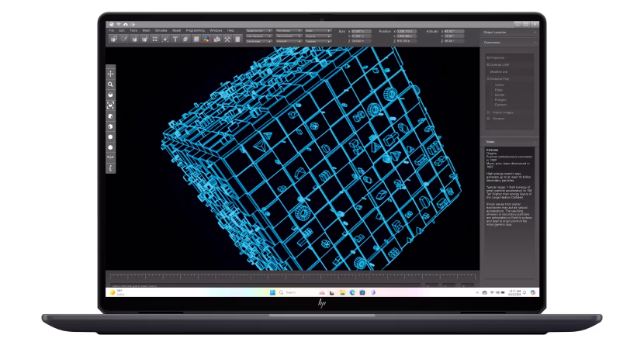Viewport: 644px width, 349px height.
Task: Open the Shading dropdown
Action: (x=318, y=36)
